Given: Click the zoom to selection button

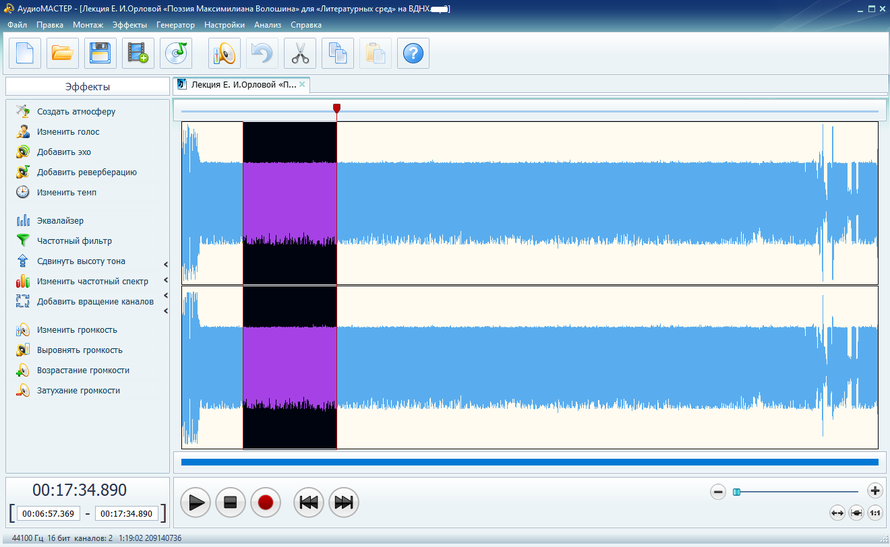Looking at the screenshot, I should [x=856, y=513].
